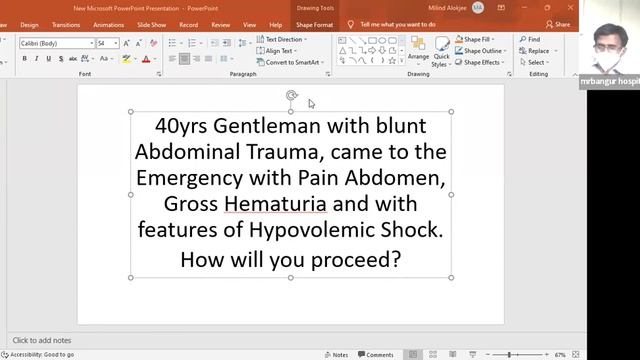Clear all formatting with the eraser icon
640x360 pixels.
click(x=153, y=43)
